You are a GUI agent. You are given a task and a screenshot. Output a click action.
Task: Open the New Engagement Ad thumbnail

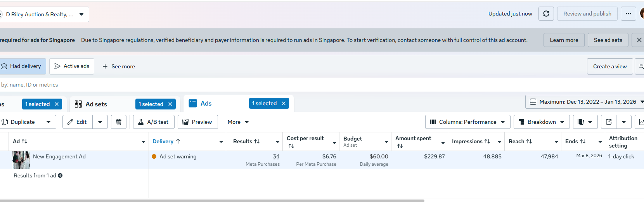(21, 160)
